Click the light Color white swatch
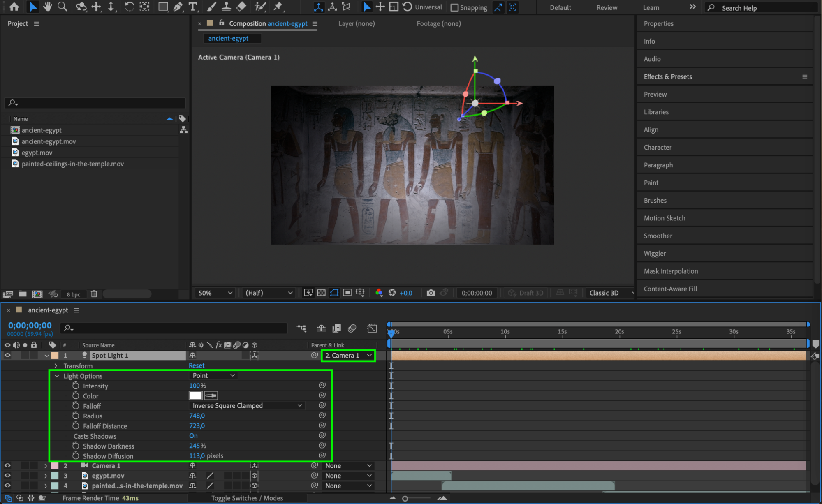Viewport: 822px width, 504px height. click(x=195, y=395)
